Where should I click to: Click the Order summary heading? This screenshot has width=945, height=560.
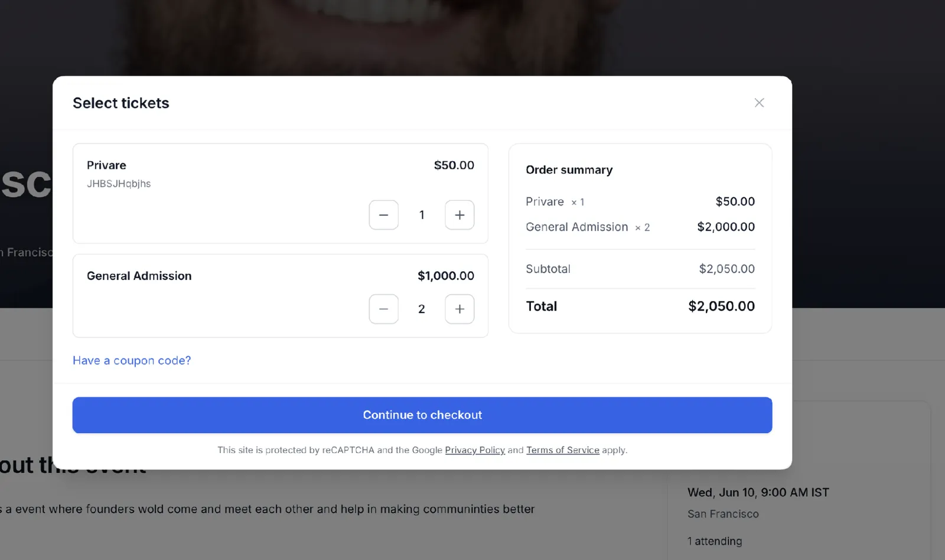[x=569, y=170]
